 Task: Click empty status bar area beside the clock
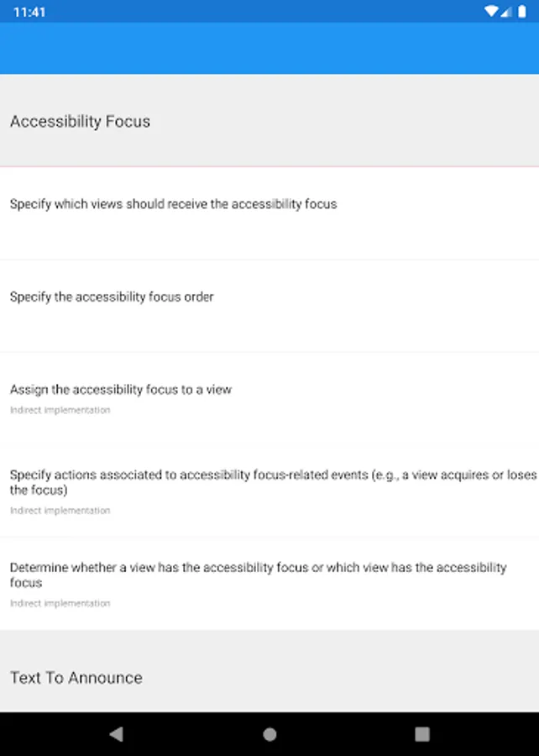pyautogui.click(x=252, y=12)
